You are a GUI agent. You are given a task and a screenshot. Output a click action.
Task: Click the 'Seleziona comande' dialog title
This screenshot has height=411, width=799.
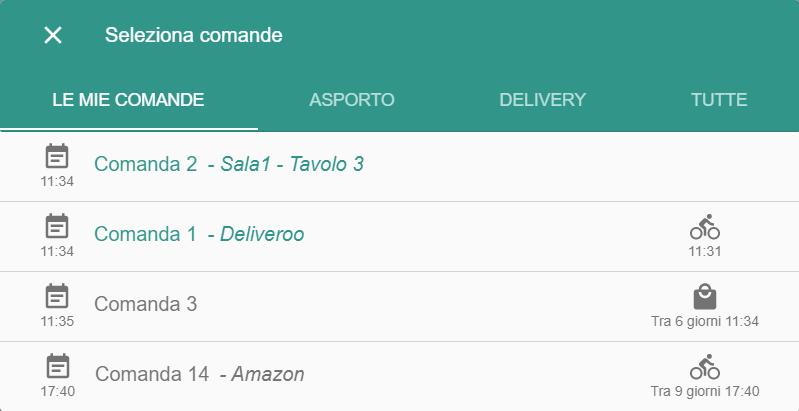[x=194, y=35]
